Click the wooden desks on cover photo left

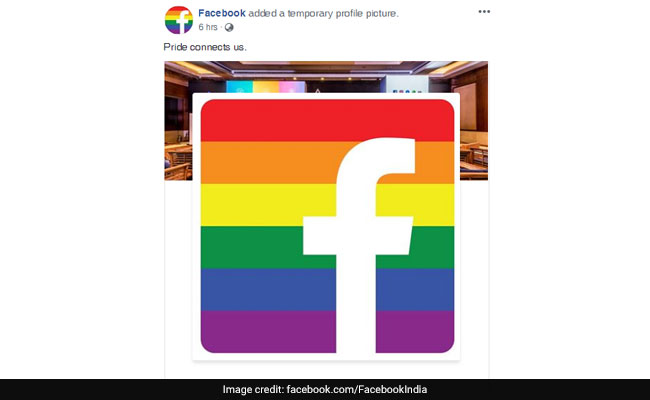pyautogui.click(x=178, y=161)
